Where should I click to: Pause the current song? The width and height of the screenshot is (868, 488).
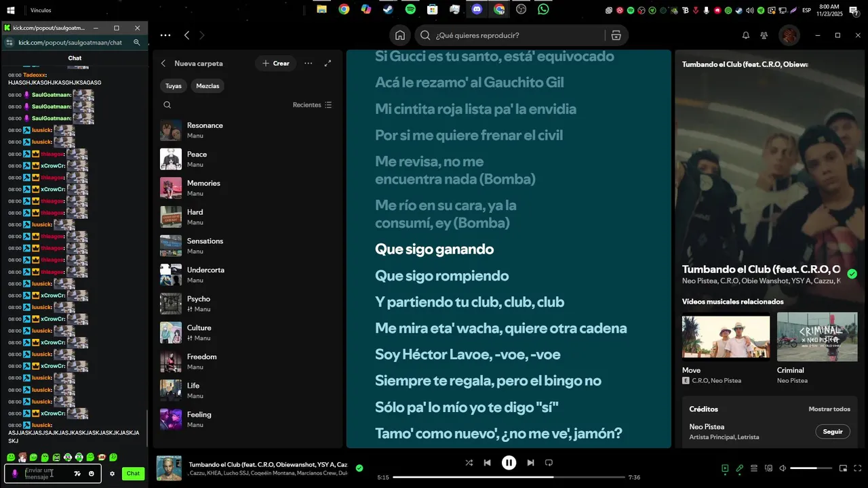(x=509, y=463)
